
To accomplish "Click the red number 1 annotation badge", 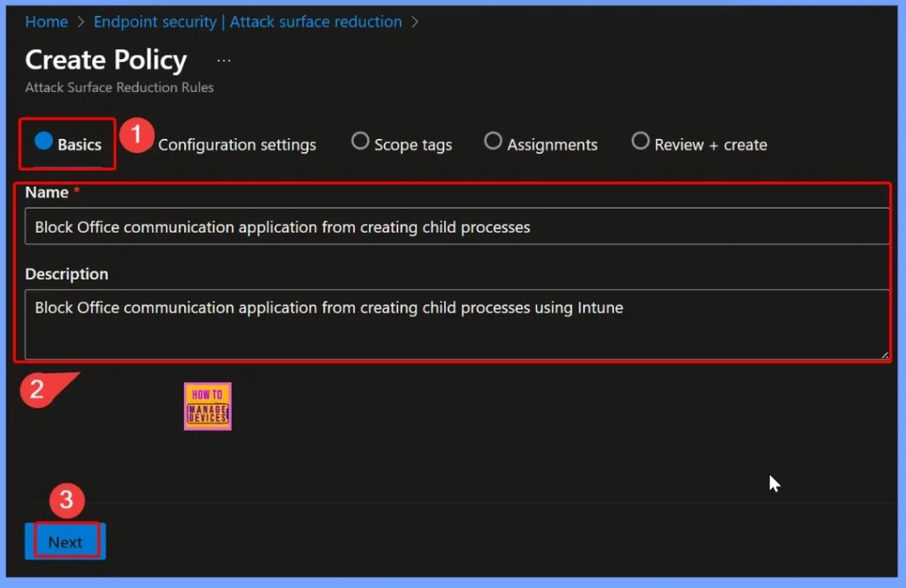I will tap(136, 136).
